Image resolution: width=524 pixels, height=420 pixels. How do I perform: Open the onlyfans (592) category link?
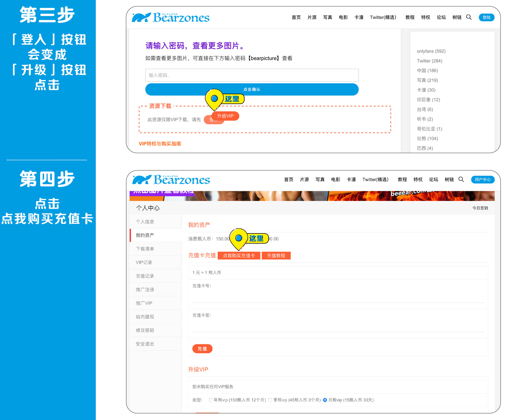(x=431, y=51)
